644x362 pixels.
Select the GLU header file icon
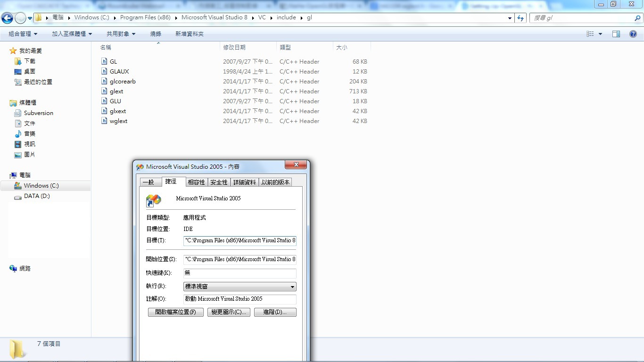105,101
